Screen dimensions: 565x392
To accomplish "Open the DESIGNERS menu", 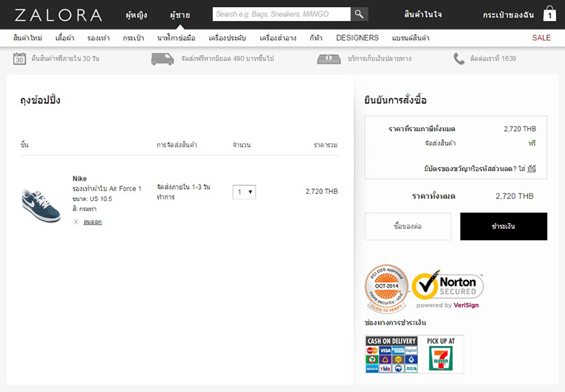I will [x=357, y=38].
